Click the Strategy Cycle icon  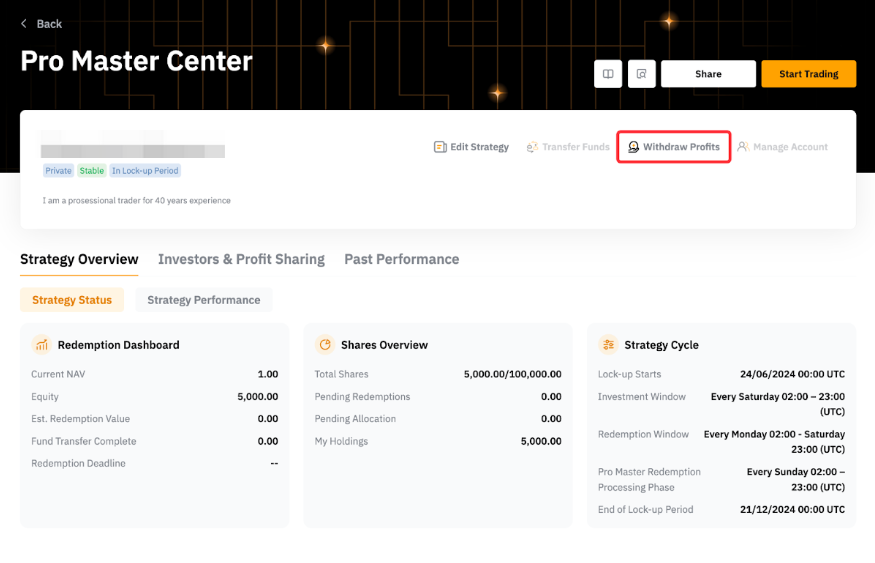tap(608, 345)
